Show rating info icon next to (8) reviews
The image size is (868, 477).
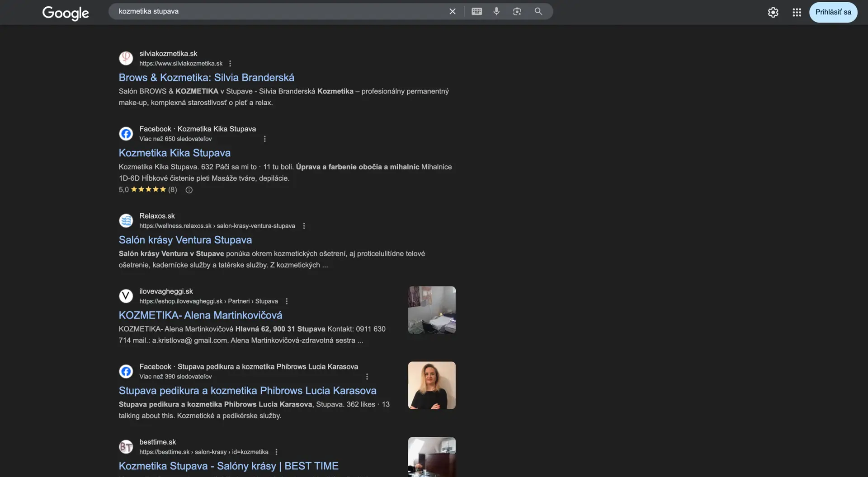[189, 190]
